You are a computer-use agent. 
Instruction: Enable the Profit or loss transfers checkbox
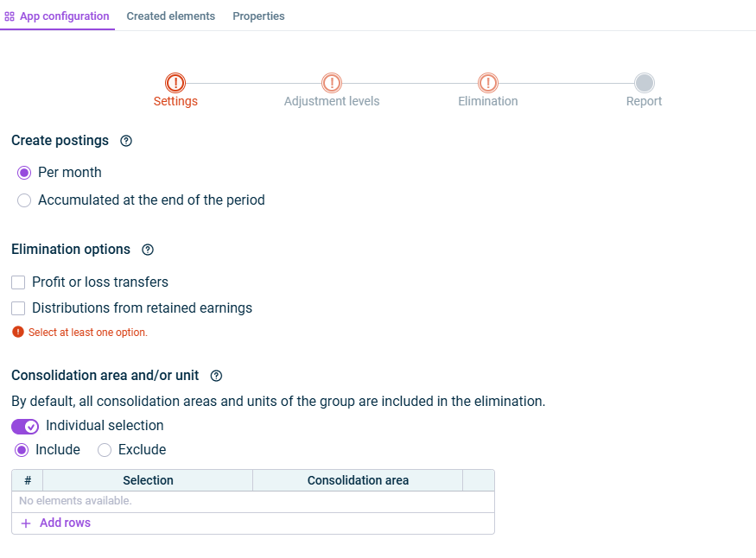coord(18,282)
